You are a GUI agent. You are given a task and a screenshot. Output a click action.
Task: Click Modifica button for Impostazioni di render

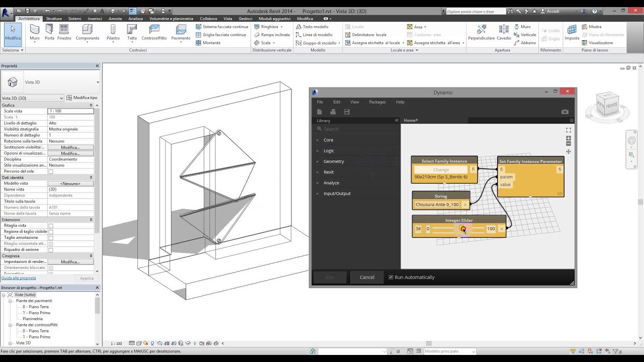(70, 262)
